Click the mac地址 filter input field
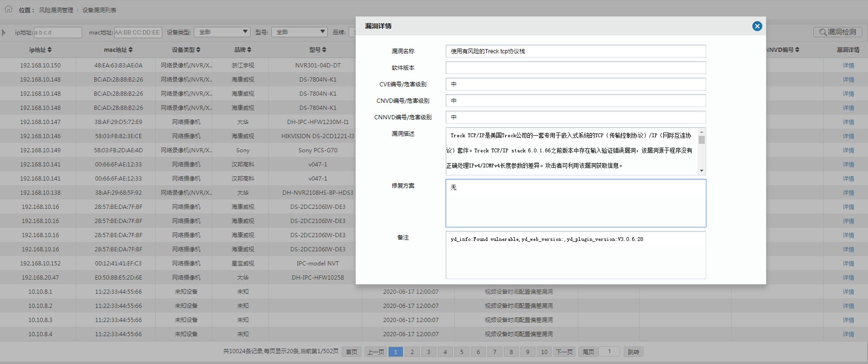 pyautogui.click(x=138, y=33)
